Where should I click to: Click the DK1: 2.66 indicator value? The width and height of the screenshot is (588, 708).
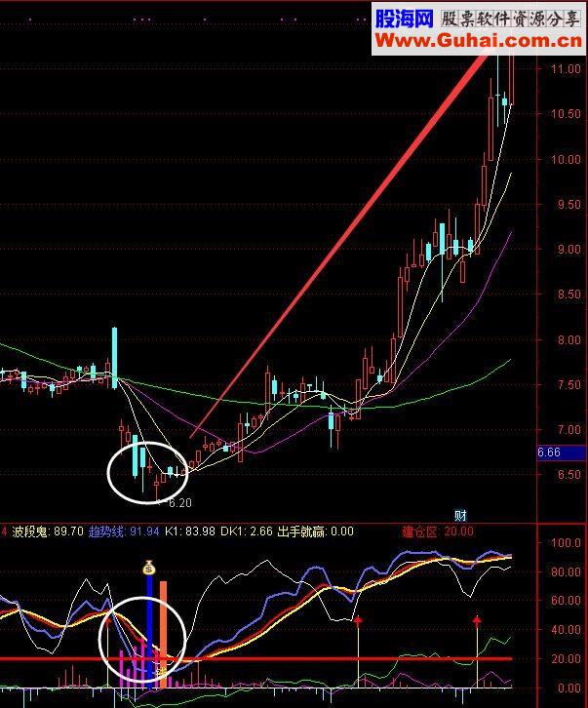click(247, 531)
